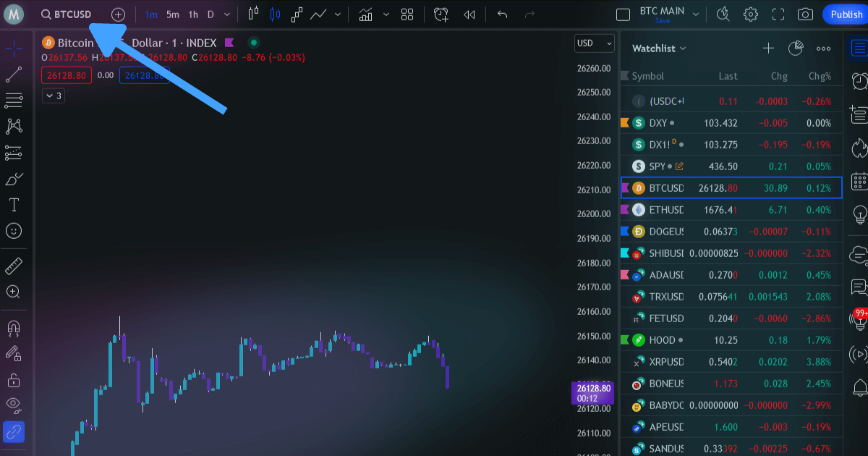Viewport: 868px width, 456px height.
Task: Open the Watchlist title dropdown
Action: coord(659,48)
